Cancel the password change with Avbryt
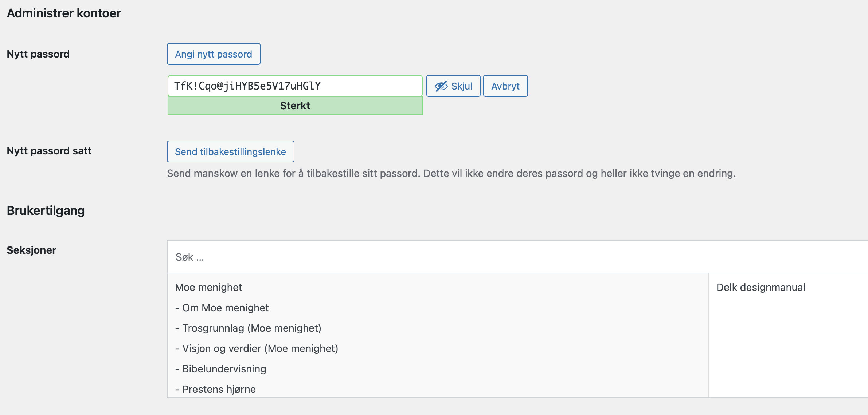The image size is (868, 415). tap(505, 86)
